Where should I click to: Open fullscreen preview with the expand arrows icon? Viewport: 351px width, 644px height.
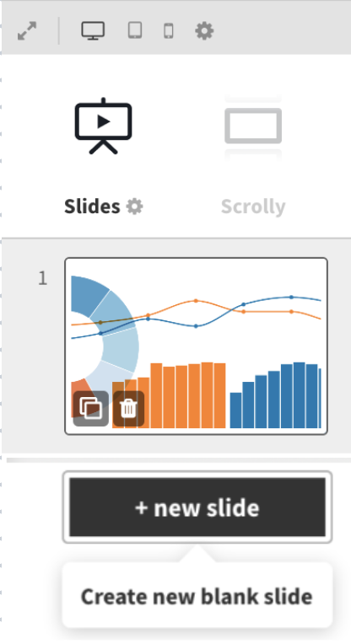pos(27,31)
